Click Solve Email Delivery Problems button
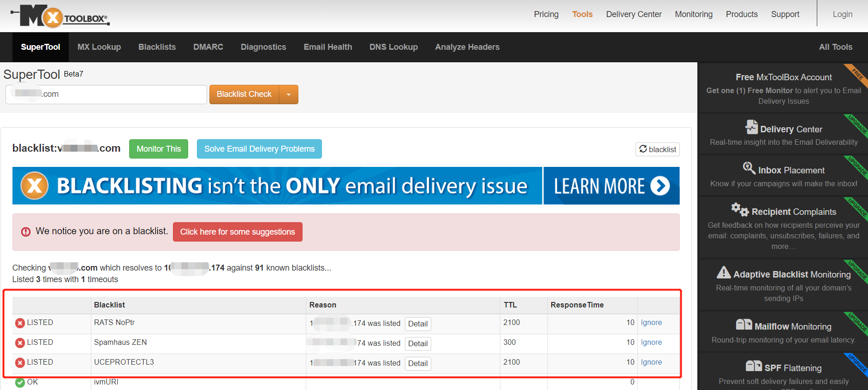The image size is (868, 390). click(259, 149)
